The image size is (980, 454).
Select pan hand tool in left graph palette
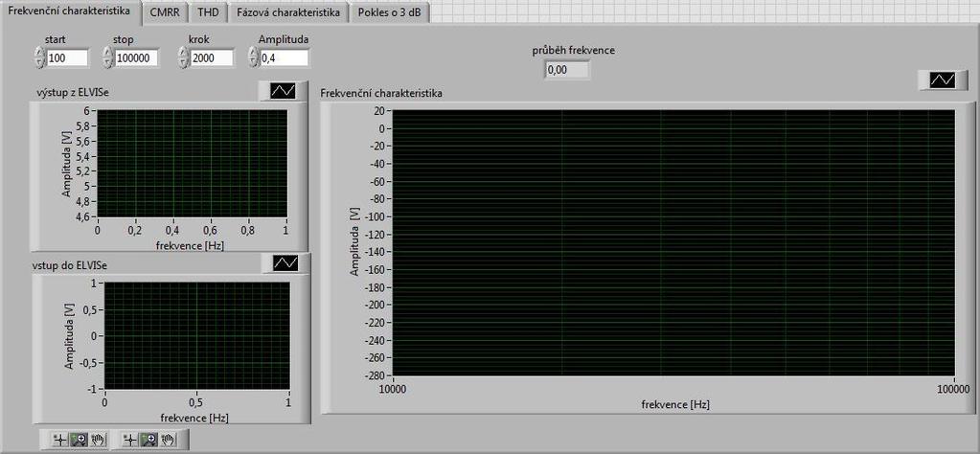98,440
